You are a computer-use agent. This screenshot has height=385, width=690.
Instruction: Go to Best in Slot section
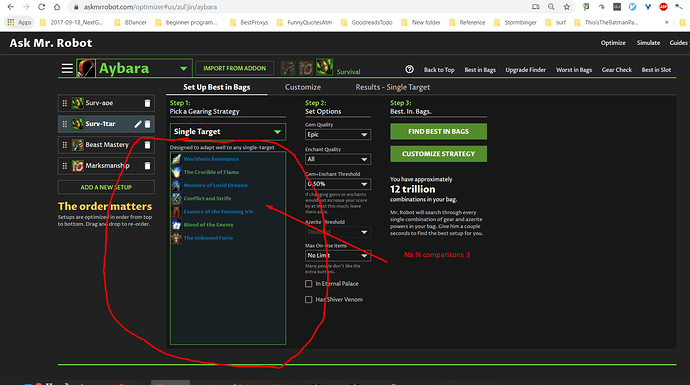click(656, 70)
